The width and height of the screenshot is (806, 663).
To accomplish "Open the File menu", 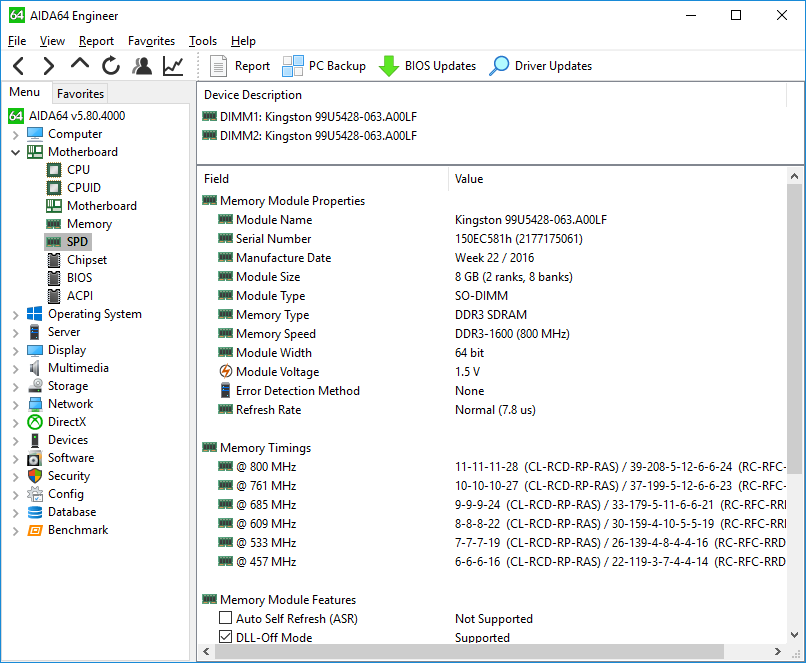I will click(17, 41).
